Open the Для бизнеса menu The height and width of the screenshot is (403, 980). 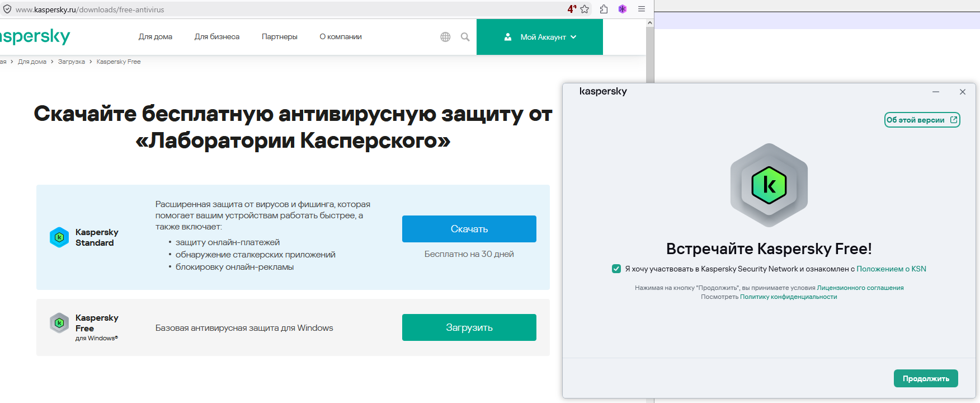pos(217,37)
